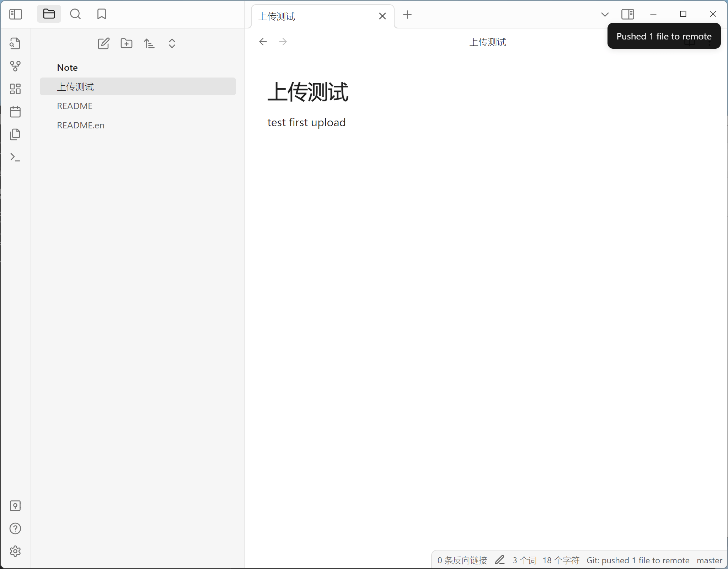Viewport: 728px width, 569px height.
Task: Open canvas icon in left ribbon
Action: pos(15,89)
